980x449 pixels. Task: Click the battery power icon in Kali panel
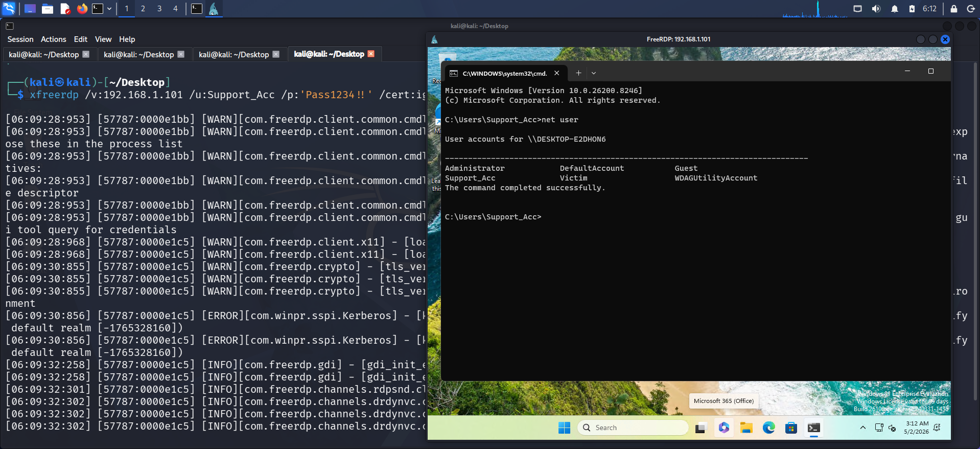click(912, 9)
